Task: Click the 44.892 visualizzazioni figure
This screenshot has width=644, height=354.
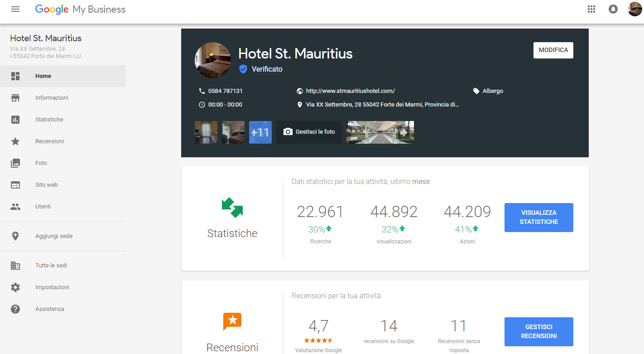Action: [394, 212]
